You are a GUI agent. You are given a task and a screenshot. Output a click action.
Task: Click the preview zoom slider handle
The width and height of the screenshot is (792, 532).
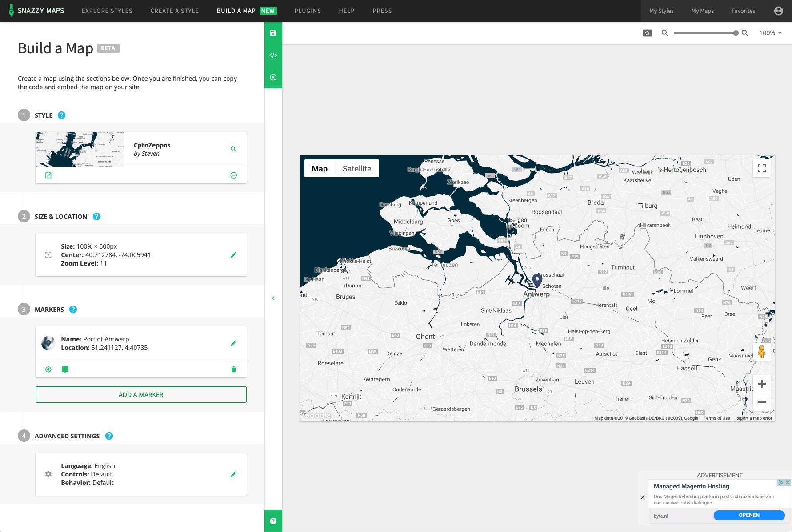coord(736,33)
